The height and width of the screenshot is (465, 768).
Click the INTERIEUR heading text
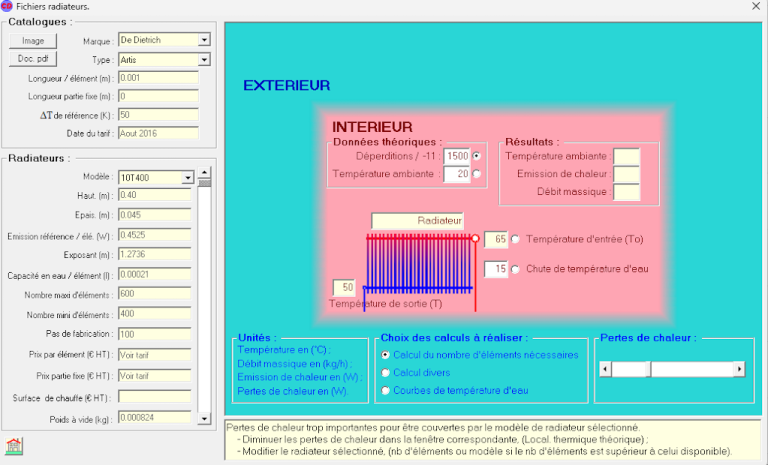point(372,127)
